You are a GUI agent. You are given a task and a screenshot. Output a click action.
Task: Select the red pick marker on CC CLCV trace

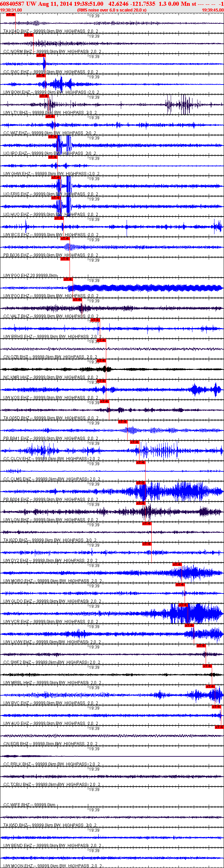(135, 442)
